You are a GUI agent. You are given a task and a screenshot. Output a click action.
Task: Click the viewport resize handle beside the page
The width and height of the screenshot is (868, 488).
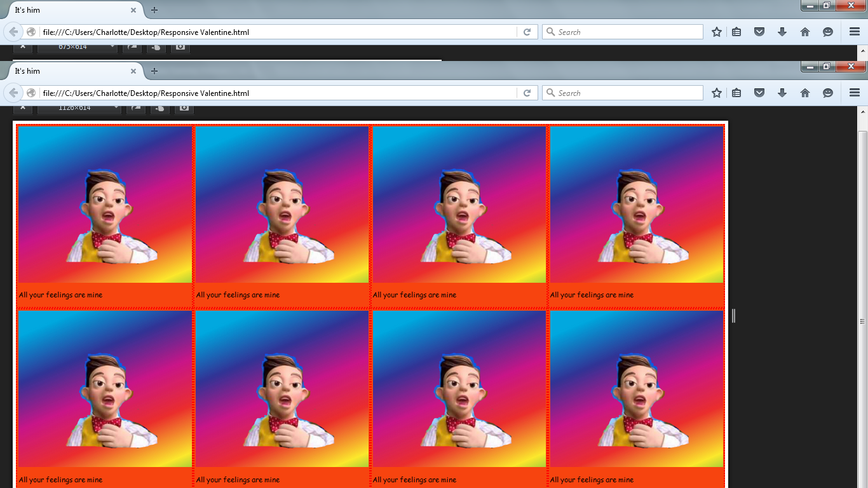coord(733,315)
